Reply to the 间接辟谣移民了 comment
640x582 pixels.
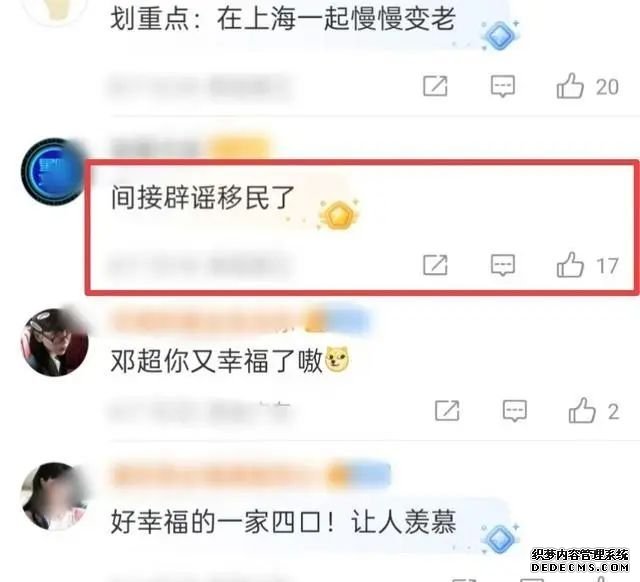tap(502, 265)
